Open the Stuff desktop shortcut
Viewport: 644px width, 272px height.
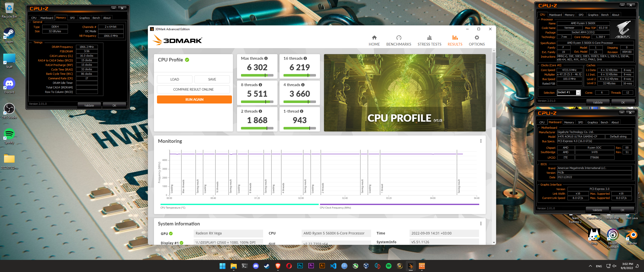(9, 61)
